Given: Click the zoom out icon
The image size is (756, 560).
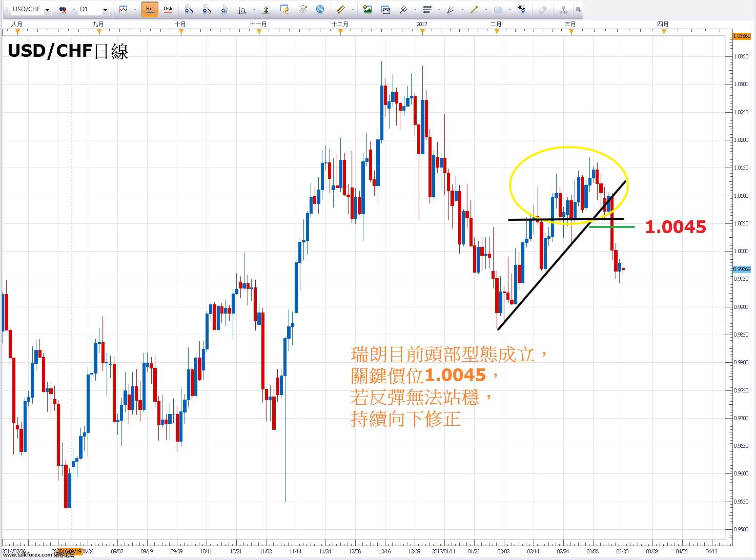Looking at the screenshot, I should 207,9.
